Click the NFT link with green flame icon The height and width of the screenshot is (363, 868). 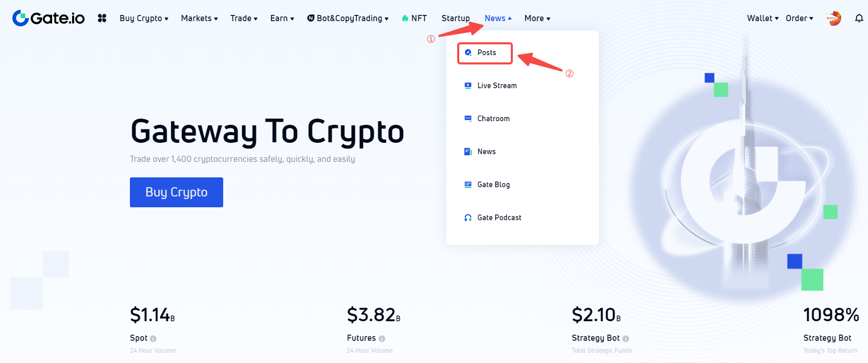414,18
